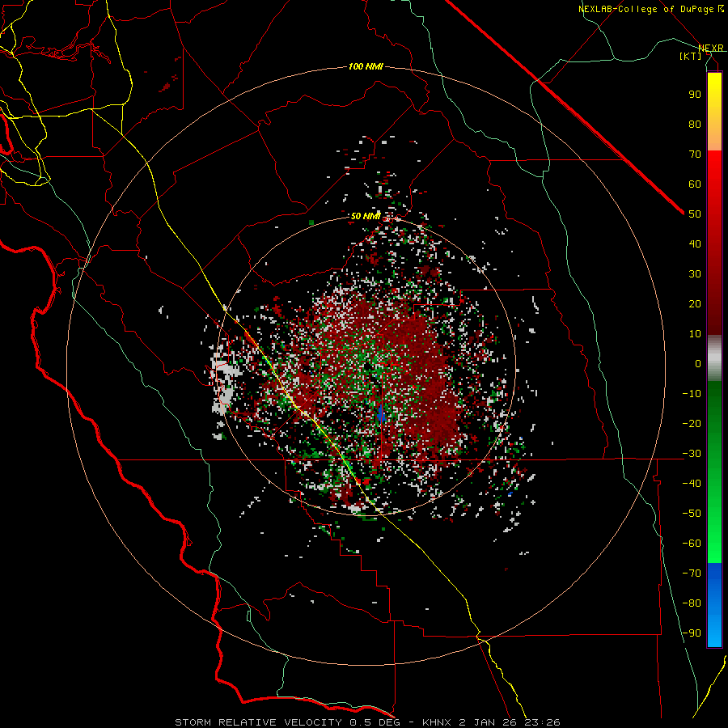Select the -30 value on velocity scale
The image size is (728, 728).
coord(692,454)
